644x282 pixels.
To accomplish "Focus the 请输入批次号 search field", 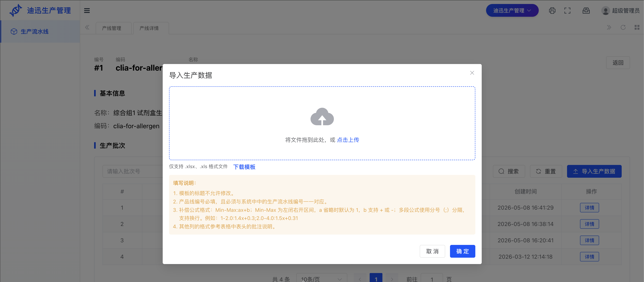I will click(x=133, y=171).
